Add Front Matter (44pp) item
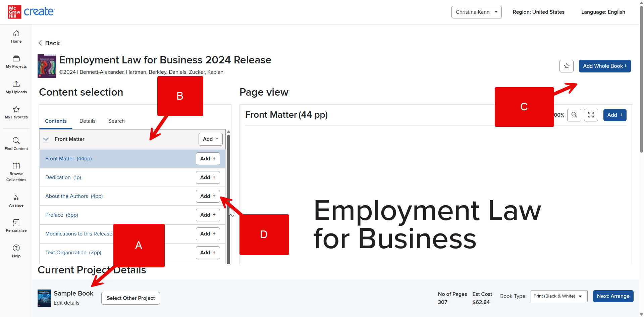 point(208,159)
